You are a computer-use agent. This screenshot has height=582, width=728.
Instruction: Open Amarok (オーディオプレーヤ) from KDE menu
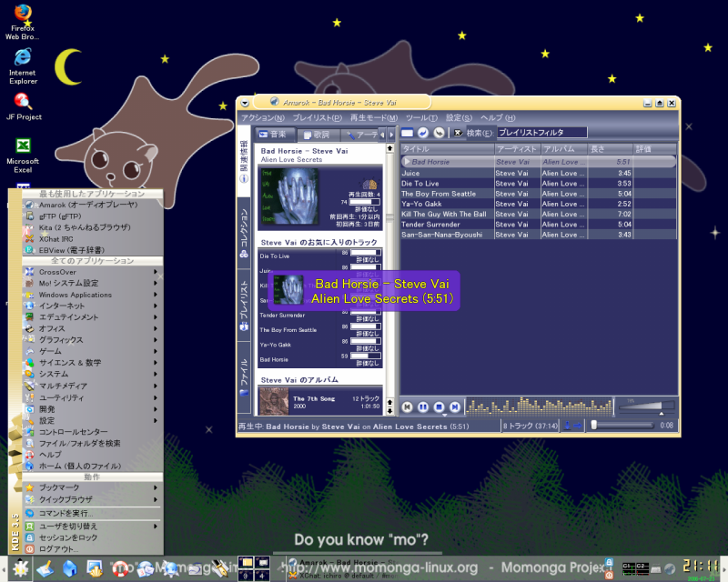click(x=93, y=205)
